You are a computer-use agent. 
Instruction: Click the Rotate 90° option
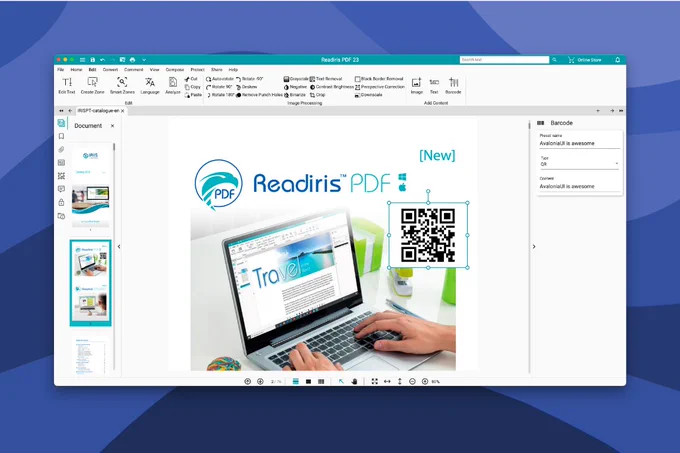[219, 87]
